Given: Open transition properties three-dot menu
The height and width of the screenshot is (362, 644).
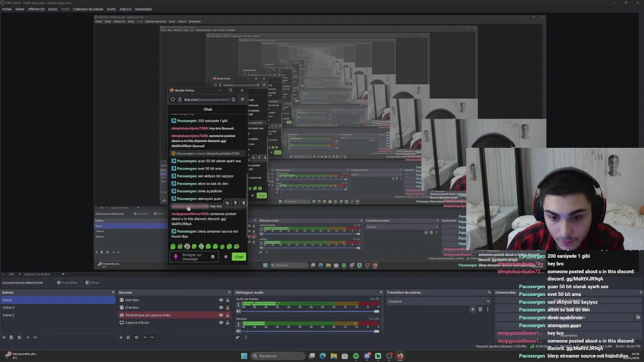Looking at the screenshot, I should [487, 309].
